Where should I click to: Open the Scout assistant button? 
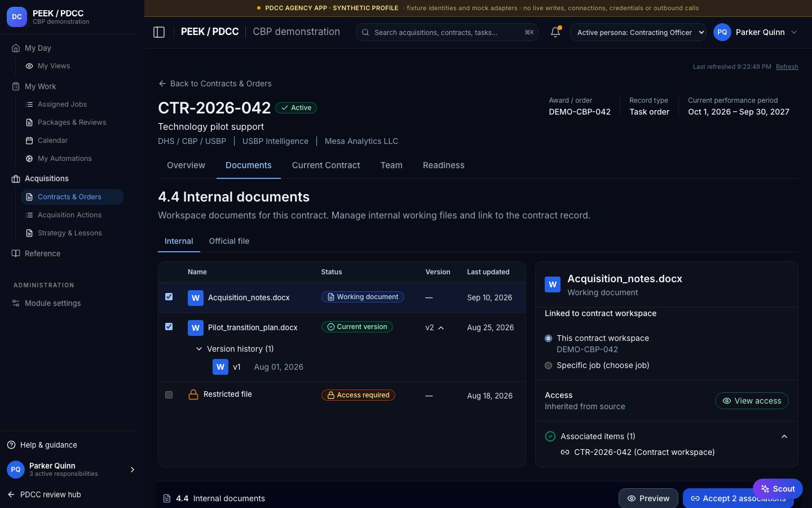pos(778,489)
